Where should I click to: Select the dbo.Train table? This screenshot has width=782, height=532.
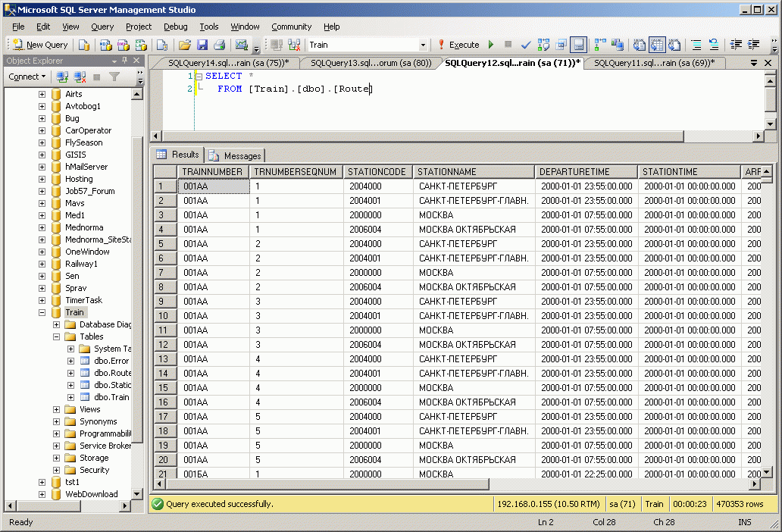[111, 397]
